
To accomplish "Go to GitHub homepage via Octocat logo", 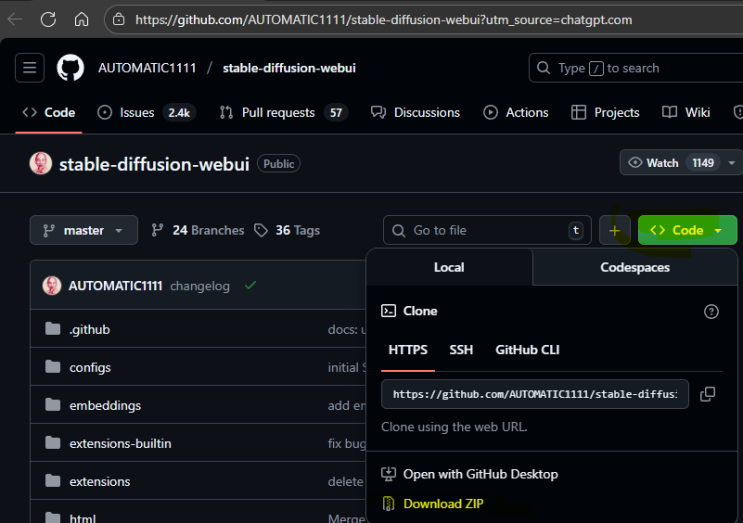I will pyautogui.click(x=71, y=68).
